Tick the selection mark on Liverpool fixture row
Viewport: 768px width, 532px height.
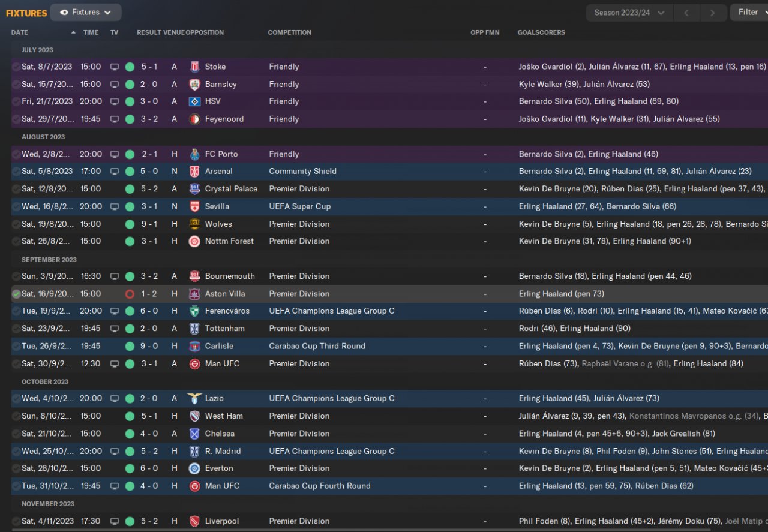click(x=16, y=521)
